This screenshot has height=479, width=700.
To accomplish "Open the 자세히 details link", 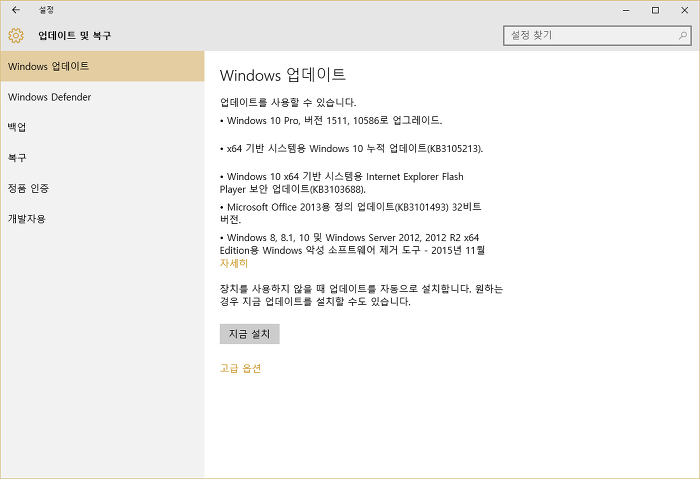I will (x=233, y=263).
